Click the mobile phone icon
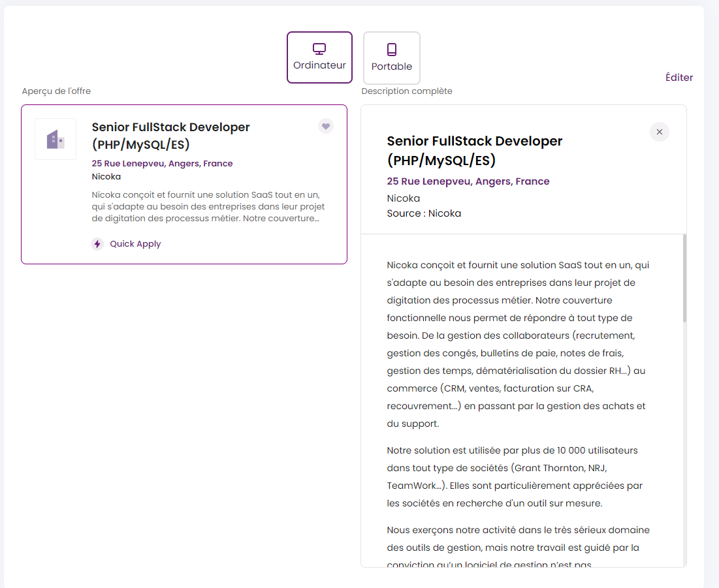The height and width of the screenshot is (588, 719). [x=392, y=49]
